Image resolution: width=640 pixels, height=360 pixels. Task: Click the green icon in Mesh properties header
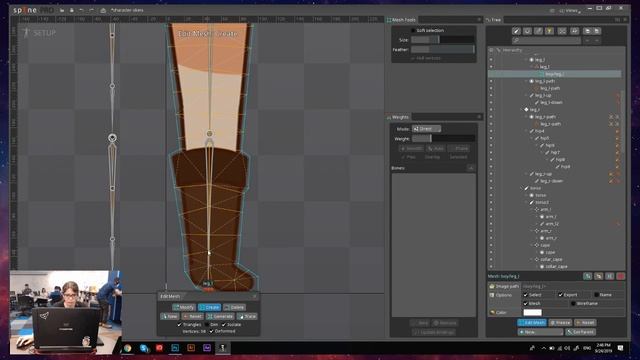(587, 276)
